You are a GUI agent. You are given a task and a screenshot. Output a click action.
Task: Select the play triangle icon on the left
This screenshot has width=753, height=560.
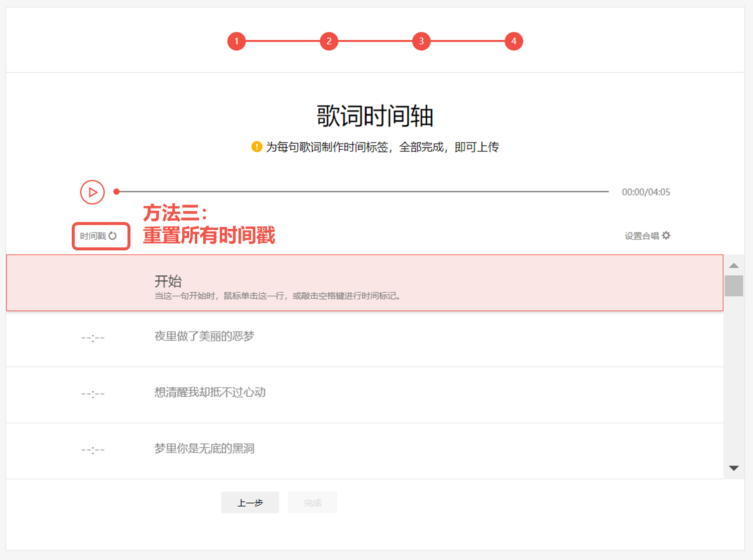pos(92,192)
